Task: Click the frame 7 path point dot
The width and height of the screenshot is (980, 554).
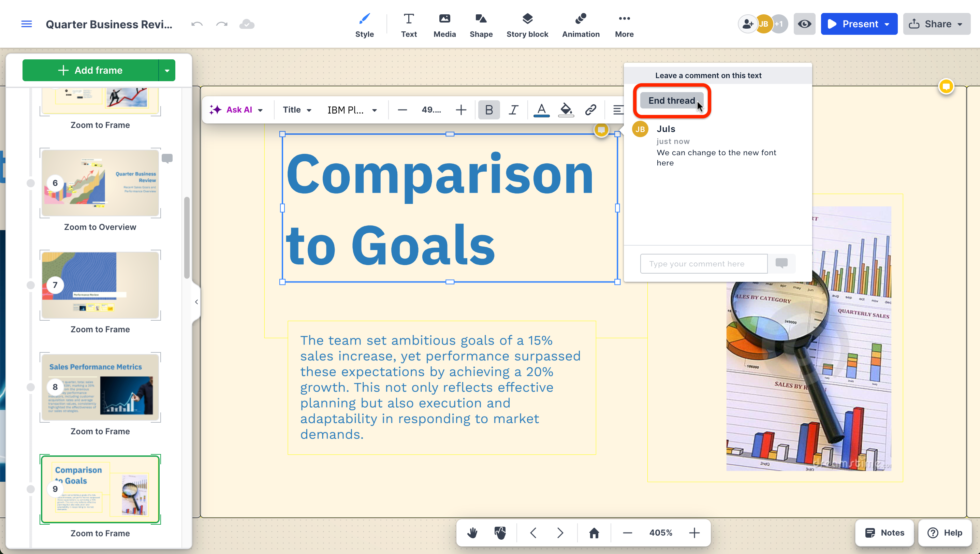Action: (31, 285)
